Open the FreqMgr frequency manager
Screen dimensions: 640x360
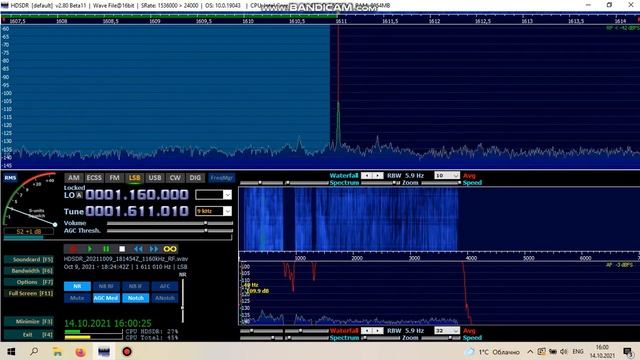221,178
